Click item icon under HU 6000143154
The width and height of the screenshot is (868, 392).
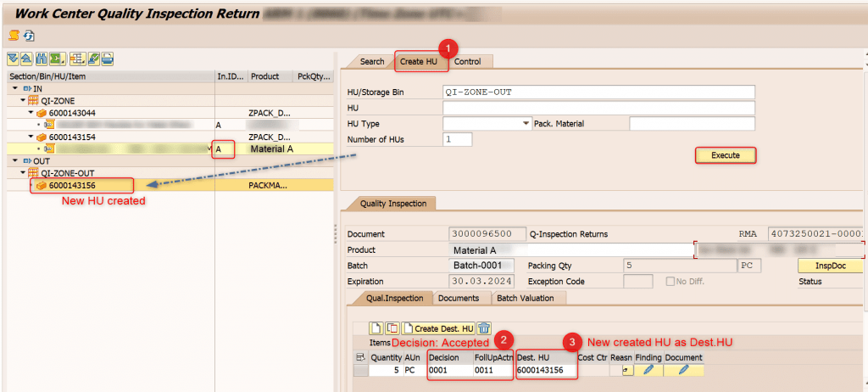pyautogui.click(x=48, y=148)
